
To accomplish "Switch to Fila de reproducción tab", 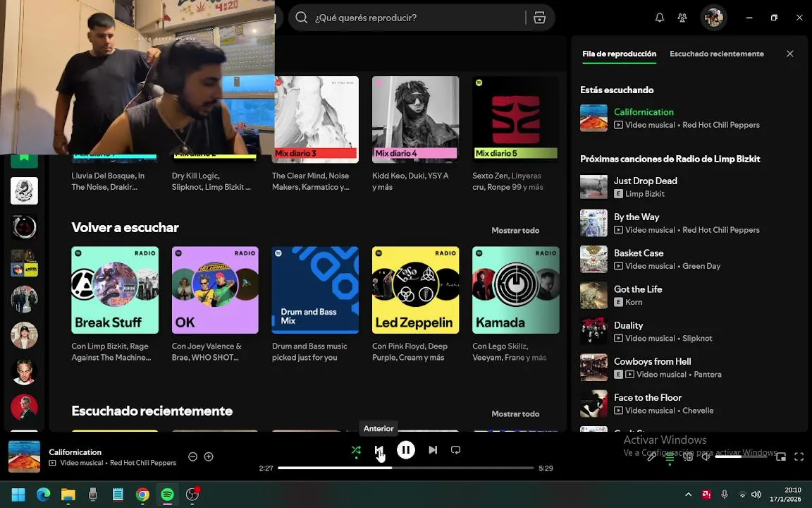I will point(620,54).
